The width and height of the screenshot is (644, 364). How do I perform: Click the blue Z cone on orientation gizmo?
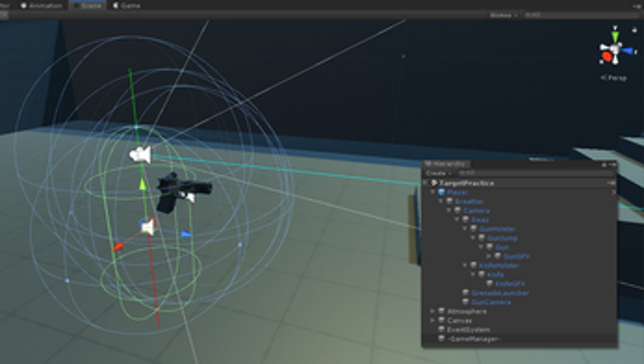click(627, 51)
